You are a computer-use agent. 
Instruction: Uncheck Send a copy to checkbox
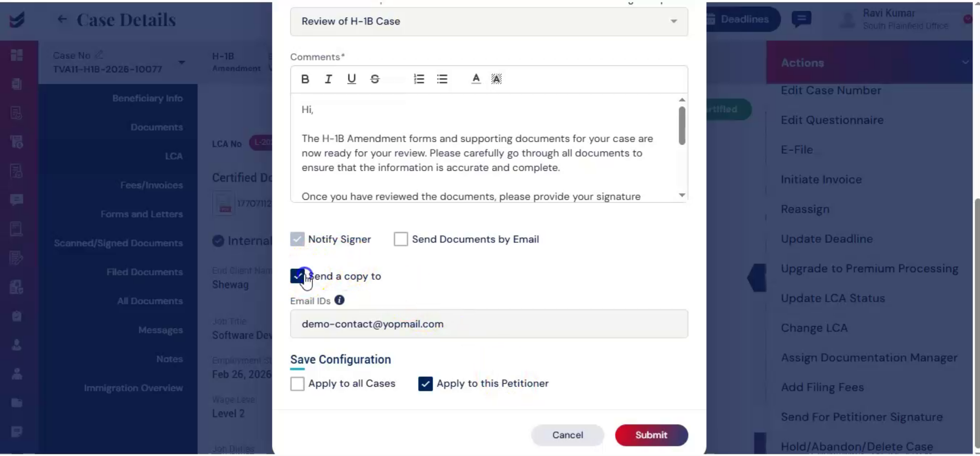coord(297,276)
